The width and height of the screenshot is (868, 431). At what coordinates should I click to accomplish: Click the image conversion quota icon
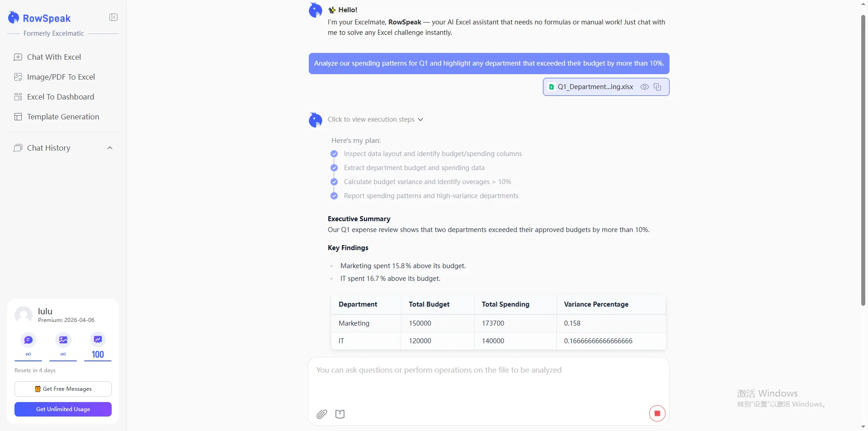[x=63, y=340]
